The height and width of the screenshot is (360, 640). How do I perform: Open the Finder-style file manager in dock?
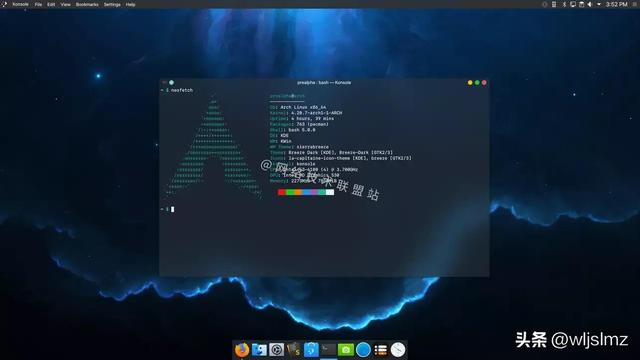(x=259, y=350)
